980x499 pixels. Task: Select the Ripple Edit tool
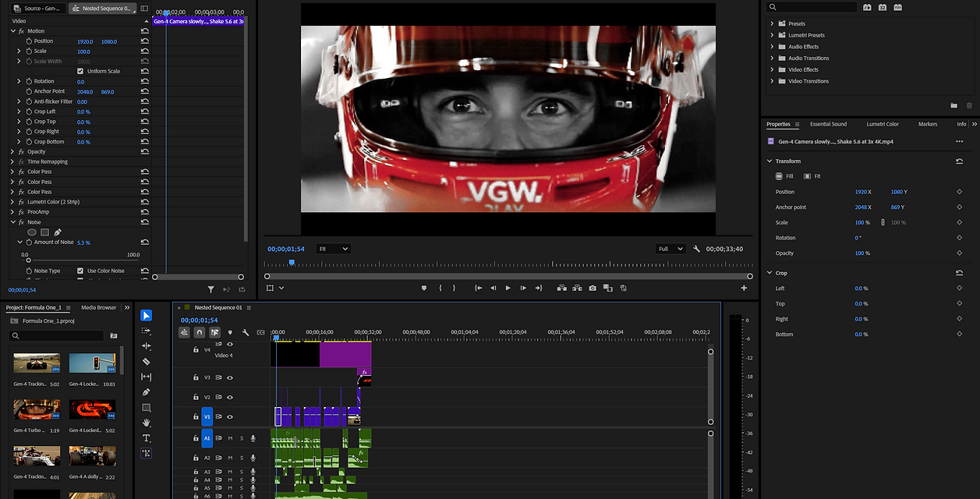pos(147,346)
